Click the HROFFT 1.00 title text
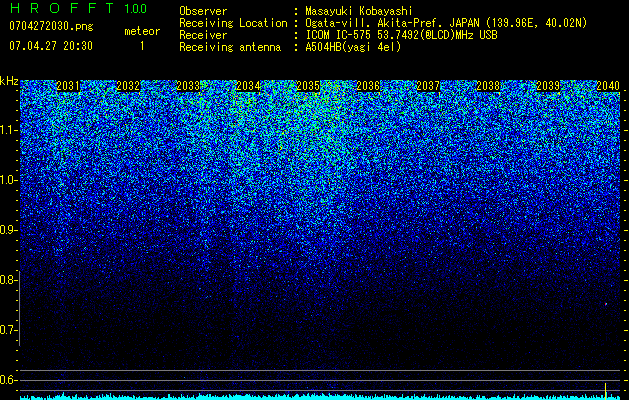 click(78, 8)
